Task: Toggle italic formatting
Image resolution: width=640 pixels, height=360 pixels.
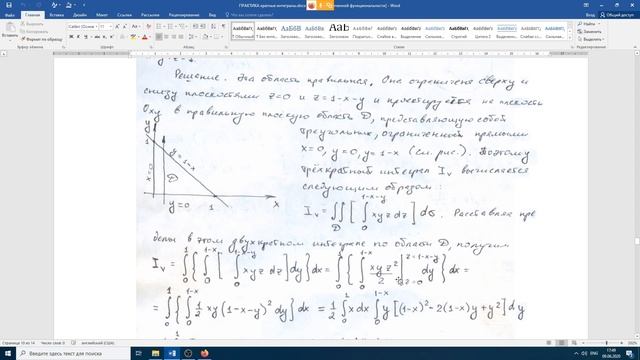Action: [x=78, y=37]
